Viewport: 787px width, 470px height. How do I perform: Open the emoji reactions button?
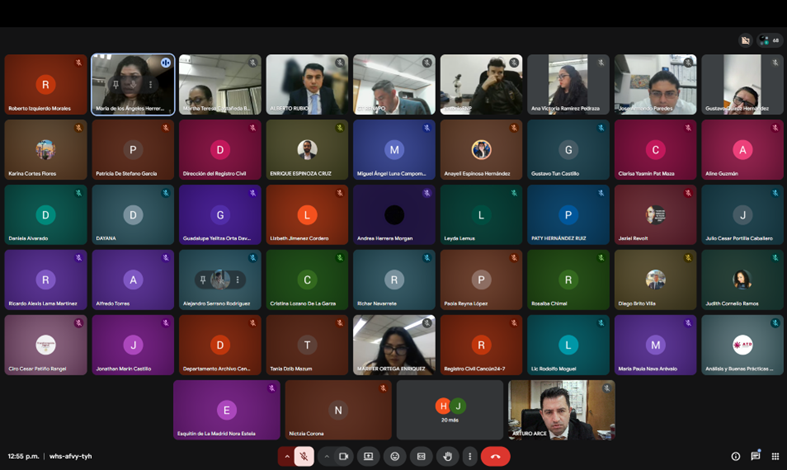395,456
